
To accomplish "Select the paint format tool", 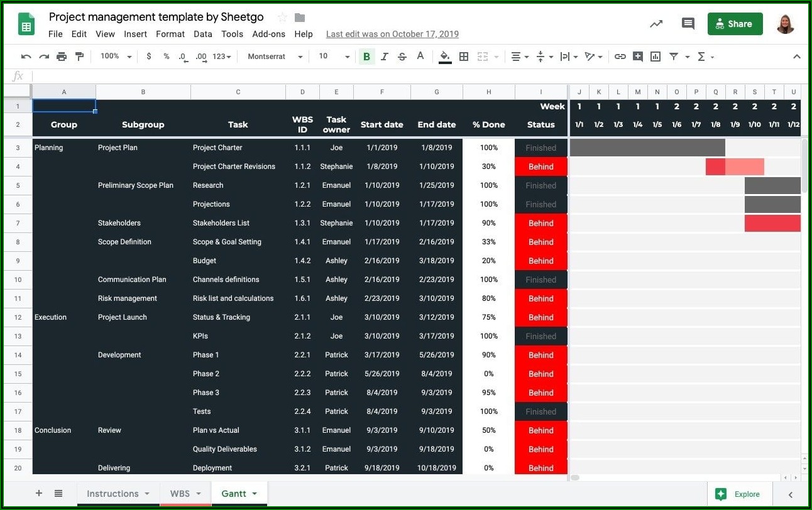I will pos(79,57).
